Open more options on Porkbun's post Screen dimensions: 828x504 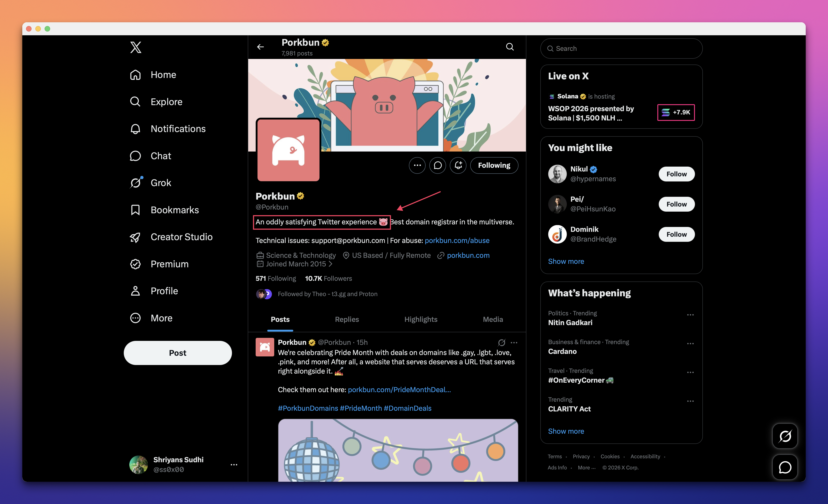pyautogui.click(x=514, y=342)
